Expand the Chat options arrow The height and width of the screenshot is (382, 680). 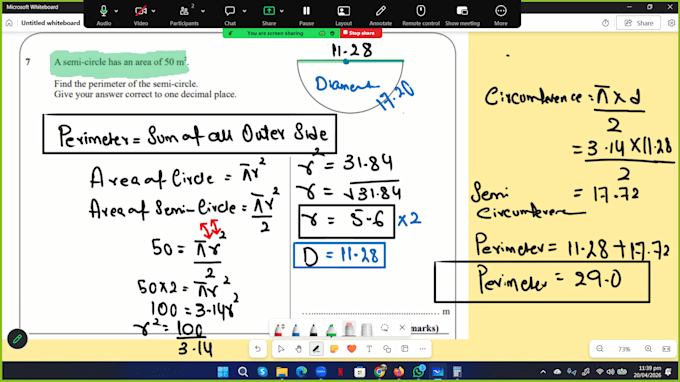[x=244, y=11]
